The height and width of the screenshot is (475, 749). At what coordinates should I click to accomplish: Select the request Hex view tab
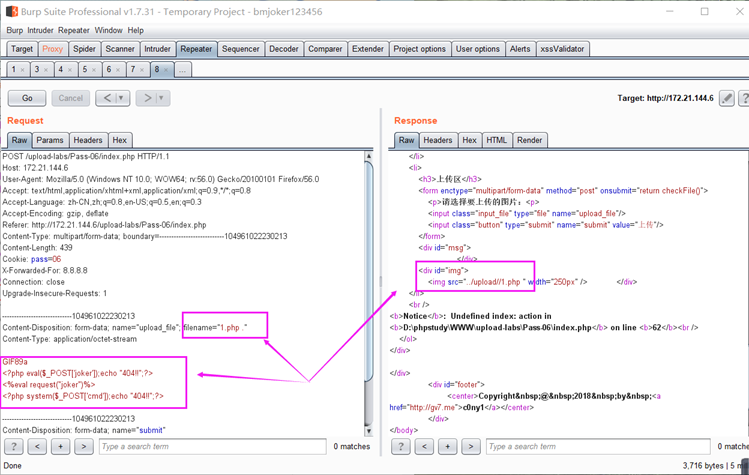click(119, 140)
